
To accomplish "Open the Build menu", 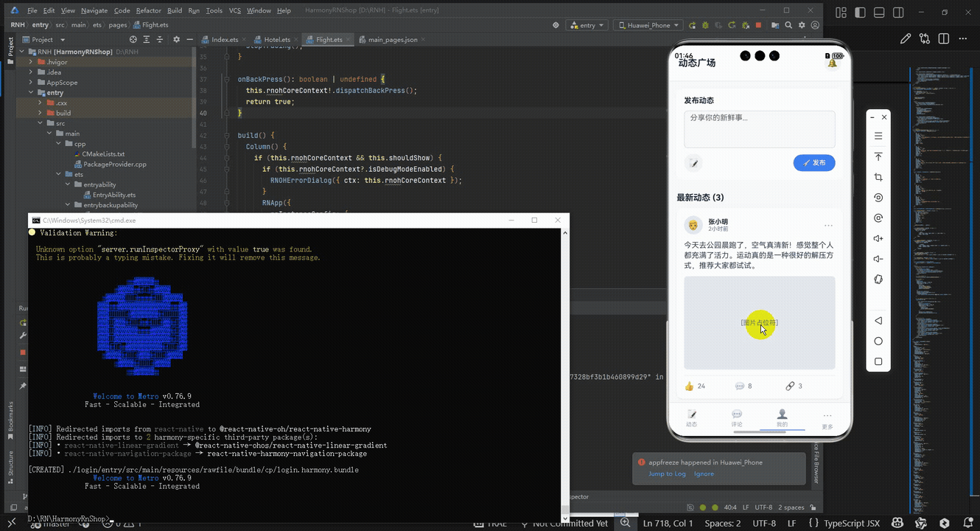I will (x=175, y=11).
